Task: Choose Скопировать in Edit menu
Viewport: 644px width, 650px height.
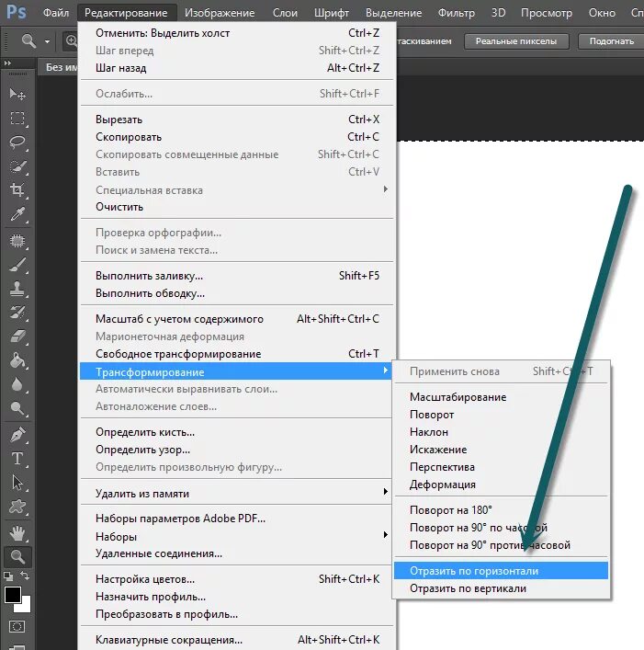Action: click(236, 137)
